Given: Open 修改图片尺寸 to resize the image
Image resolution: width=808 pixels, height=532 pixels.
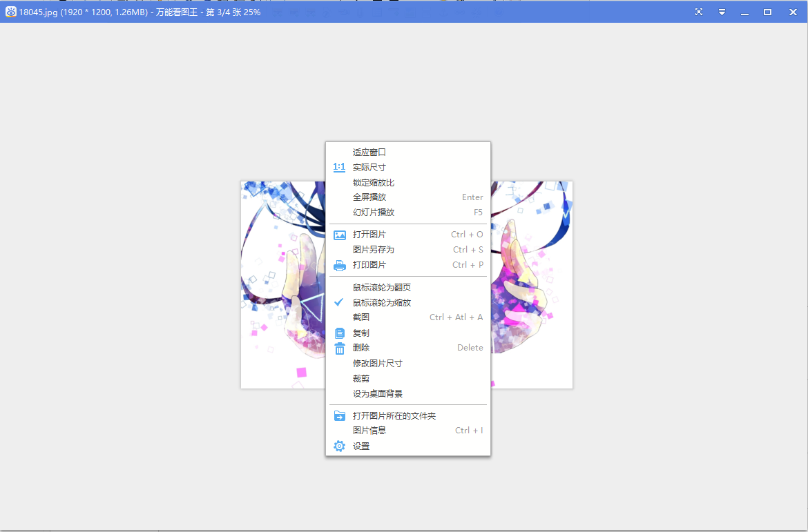Looking at the screenshot, I should click(407, 363).
